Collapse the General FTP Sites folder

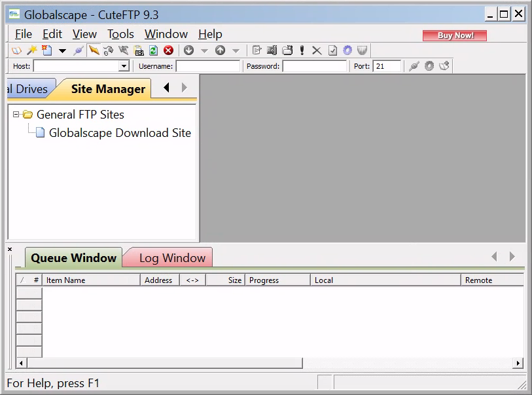[16, 115]
